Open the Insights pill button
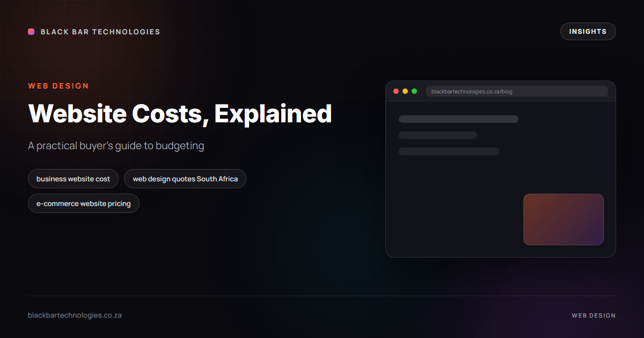The height and width of the screenshot is (338, 644). coord(588,32)
